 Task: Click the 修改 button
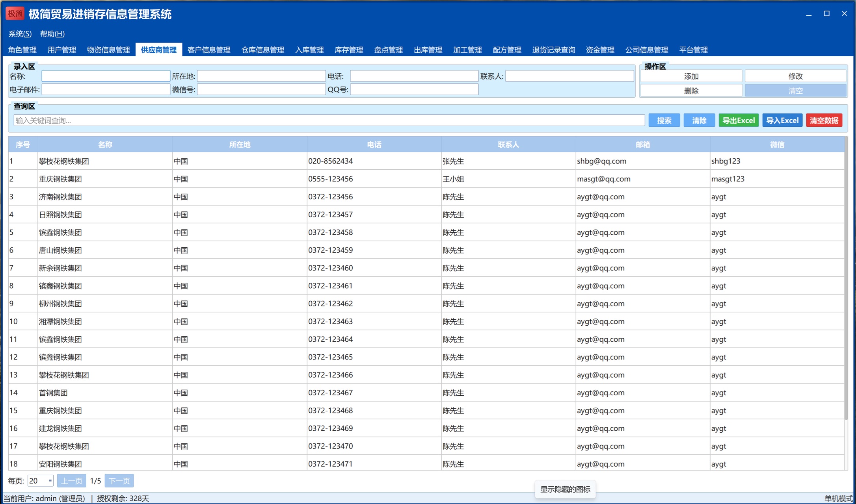[796, 76]
